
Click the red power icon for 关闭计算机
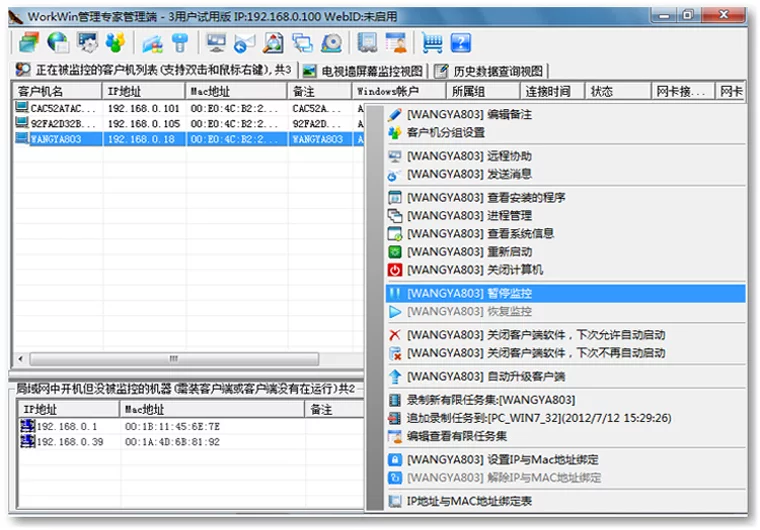(395, 270)
